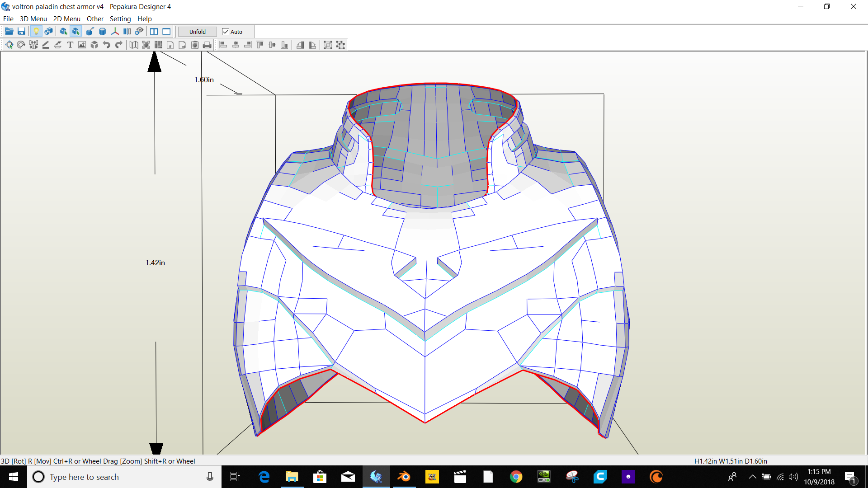Open the Setting menu
This screenshot has height=488, width=868.
120,19
